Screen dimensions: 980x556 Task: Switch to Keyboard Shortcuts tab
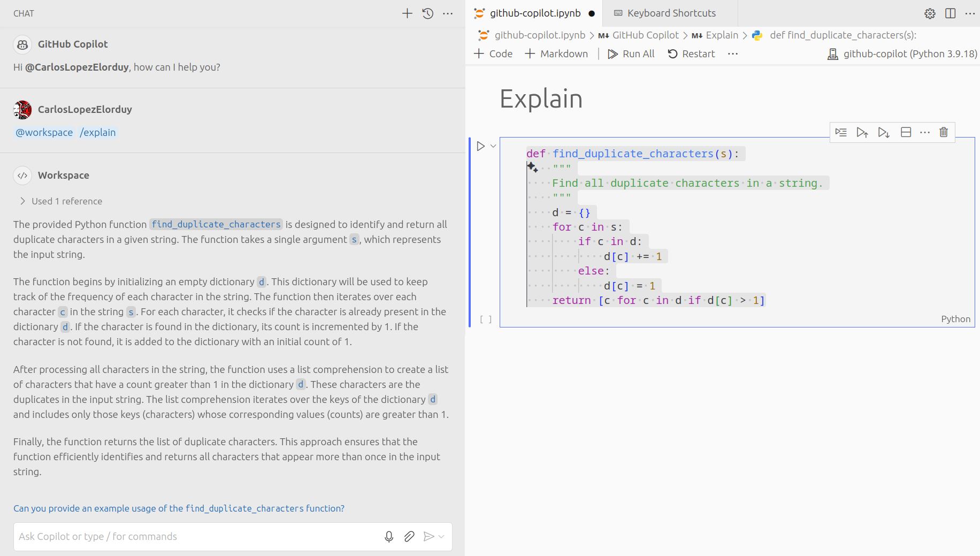[x=671, y=13]
